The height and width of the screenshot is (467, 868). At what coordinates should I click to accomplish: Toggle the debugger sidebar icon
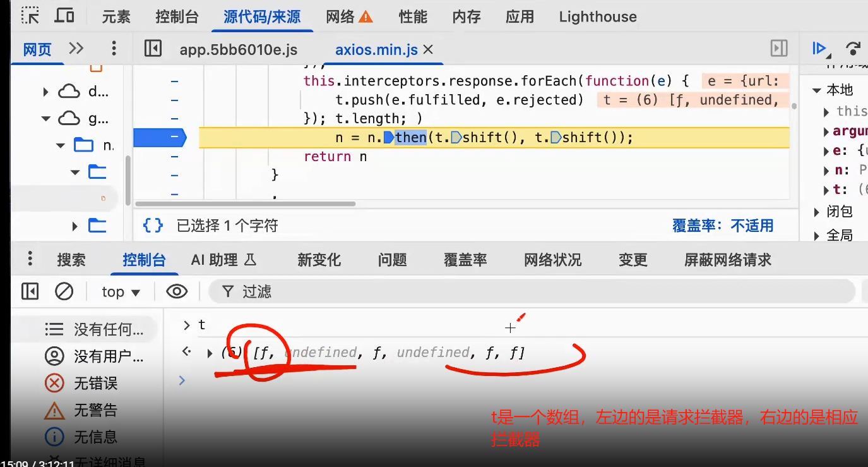(x=779, y=49)
